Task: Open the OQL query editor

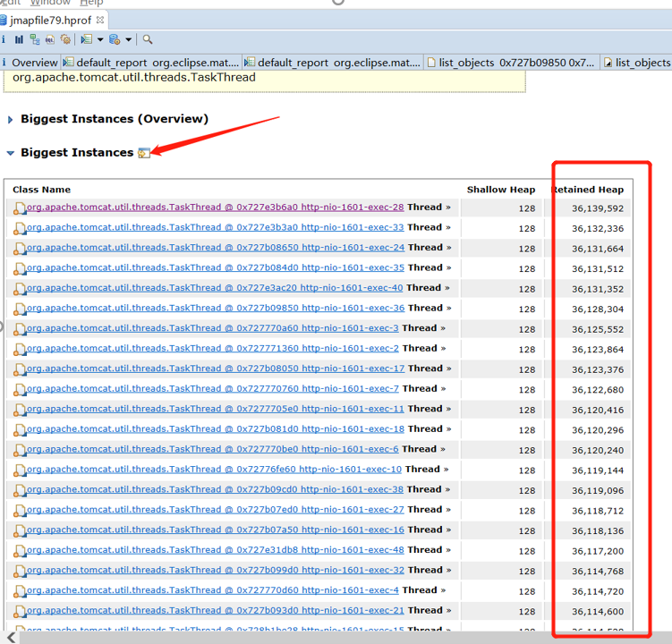Action: coord(50,40)
